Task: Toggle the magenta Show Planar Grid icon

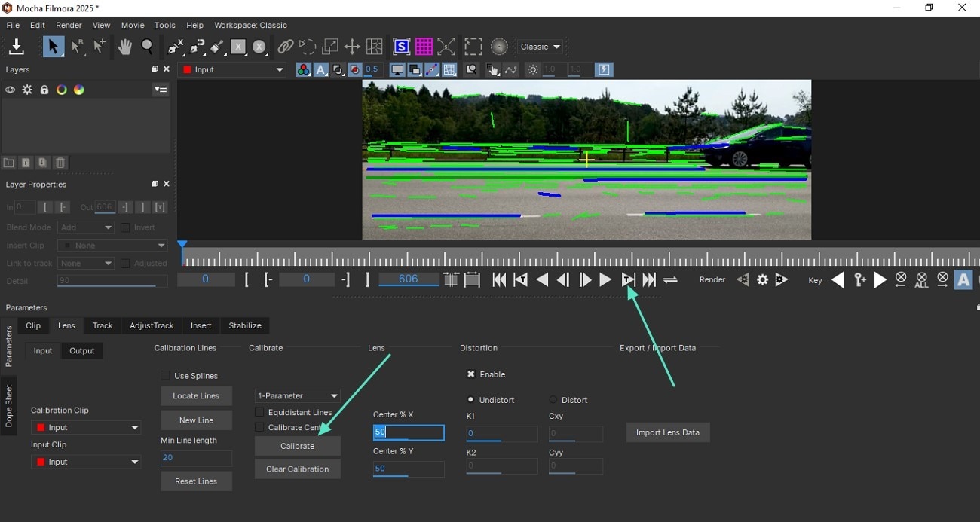Action: coord(424,47)
